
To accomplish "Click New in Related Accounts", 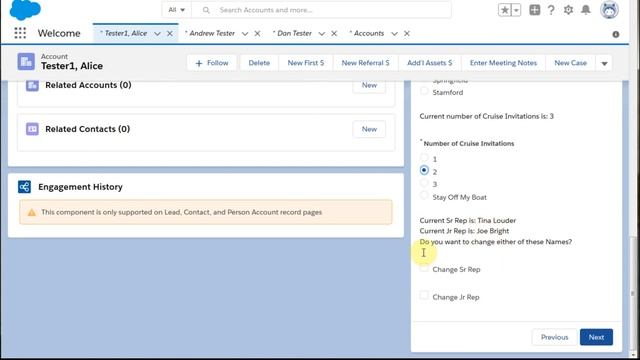I will click(369, 85).
